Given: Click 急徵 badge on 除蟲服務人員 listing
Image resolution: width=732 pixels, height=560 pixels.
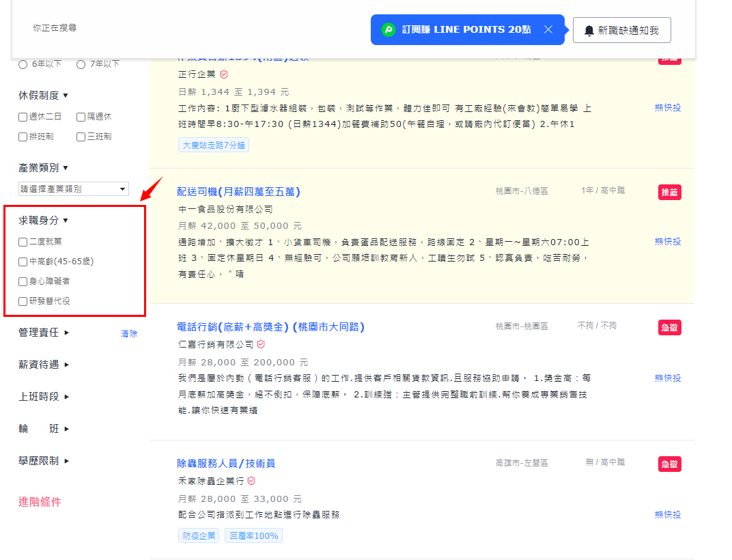Looking at the screenshot, I should point(669,464).
